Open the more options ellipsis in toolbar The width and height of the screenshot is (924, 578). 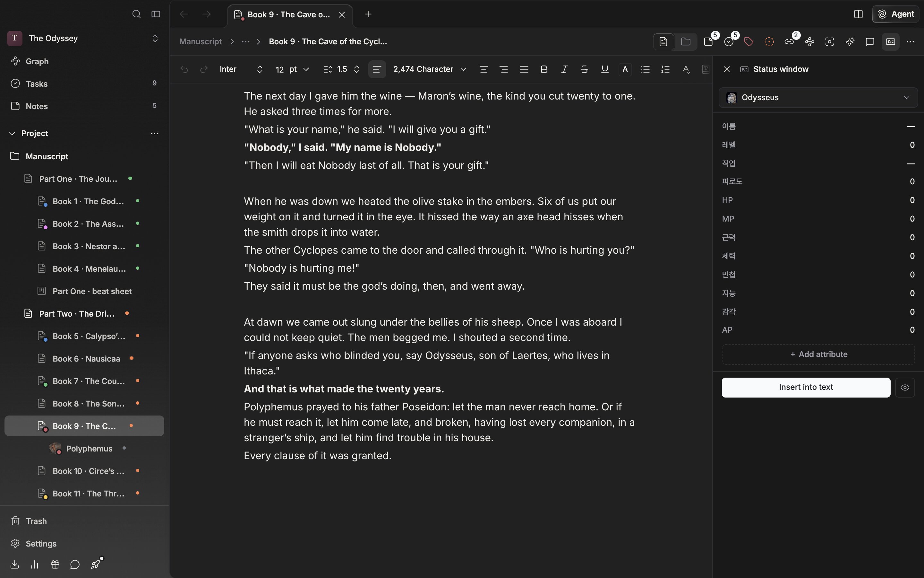pyautogui.click(x=910, y=42)
